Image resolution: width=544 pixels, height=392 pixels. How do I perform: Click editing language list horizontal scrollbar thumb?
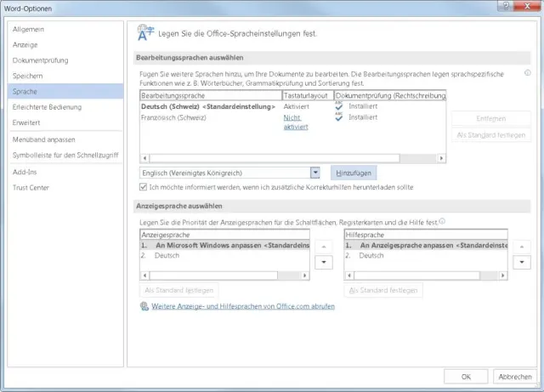275,158
